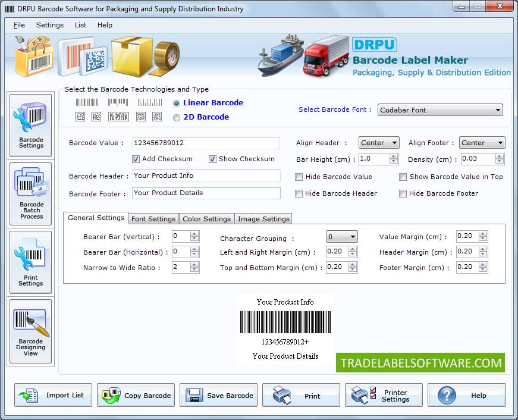
Task: Open the Print Settings sidebar icon
Action: pos(30,262)
